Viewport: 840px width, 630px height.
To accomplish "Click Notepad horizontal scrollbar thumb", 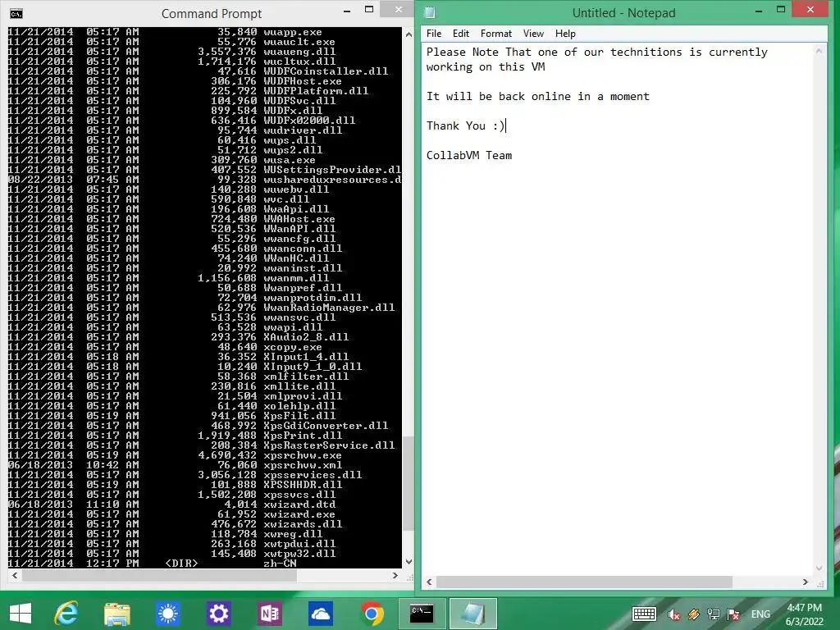I will point(584,582).
